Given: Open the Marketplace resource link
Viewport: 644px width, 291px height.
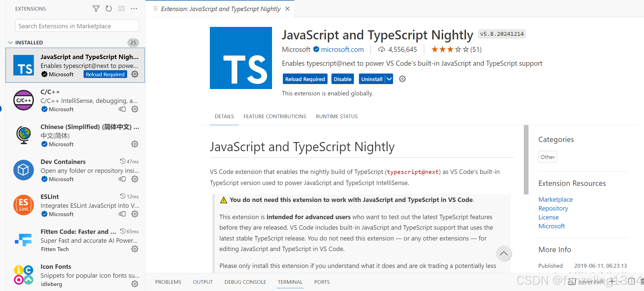Looking at the screenshot, I should coord(555,199).
